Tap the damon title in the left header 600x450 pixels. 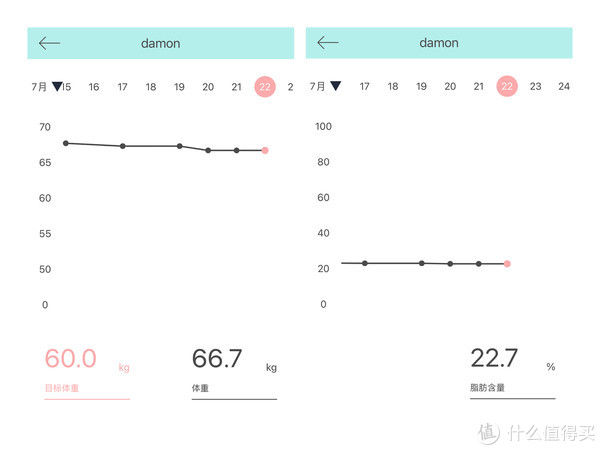coord(160,43)
